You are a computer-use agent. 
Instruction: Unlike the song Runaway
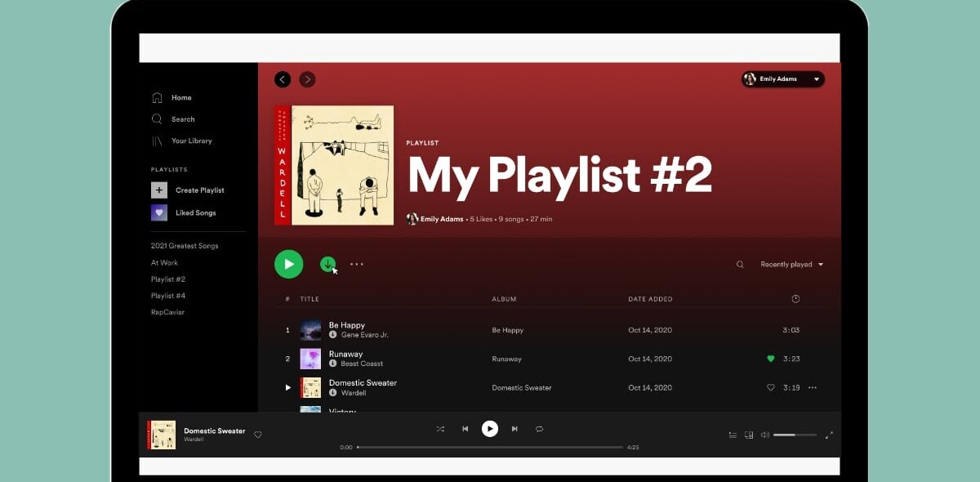coord(770,359)
